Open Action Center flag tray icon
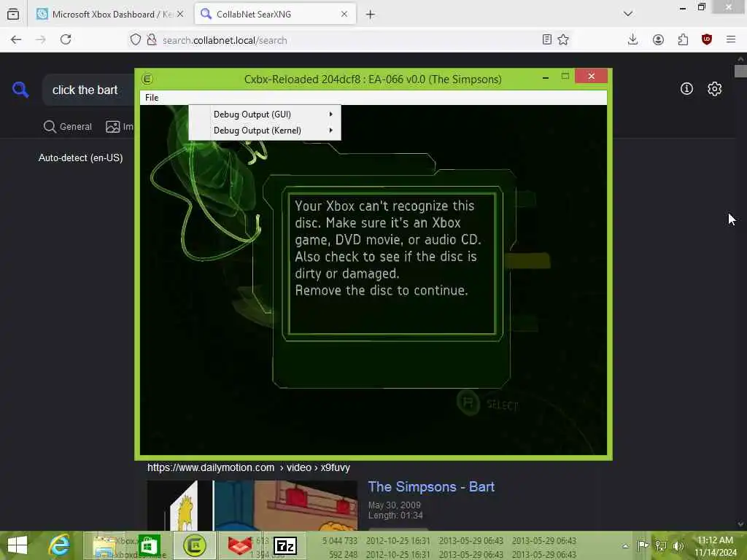Screen dimensions: 747x560 pyautogui.click(x=643, y=545)
